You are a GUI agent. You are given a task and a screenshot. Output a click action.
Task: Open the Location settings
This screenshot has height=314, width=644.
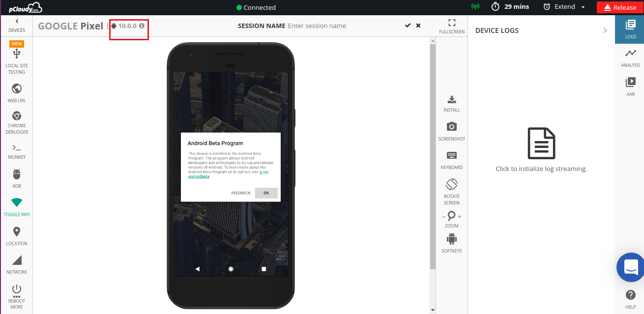(x=17, y=236)
